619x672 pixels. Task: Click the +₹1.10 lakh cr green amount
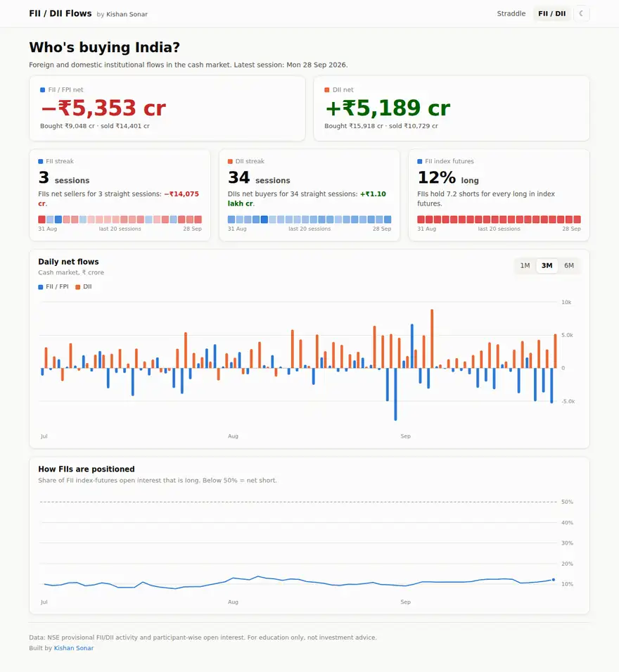(x=373, y=194)
